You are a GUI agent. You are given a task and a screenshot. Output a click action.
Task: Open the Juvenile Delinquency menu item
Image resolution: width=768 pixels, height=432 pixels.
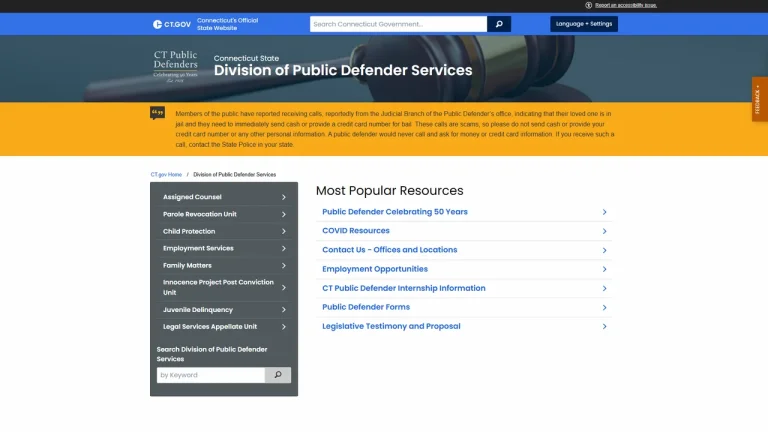[x=198, y=310]
